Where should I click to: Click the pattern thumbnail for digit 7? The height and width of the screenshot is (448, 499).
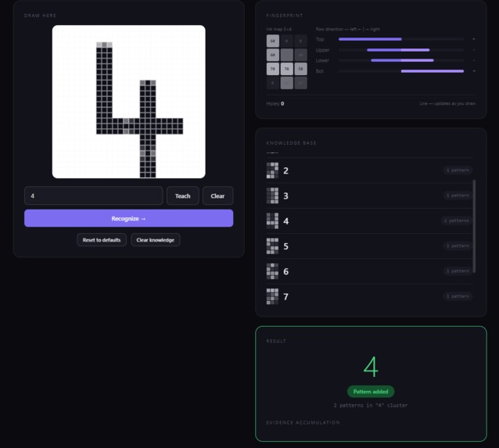click(272, 296)
